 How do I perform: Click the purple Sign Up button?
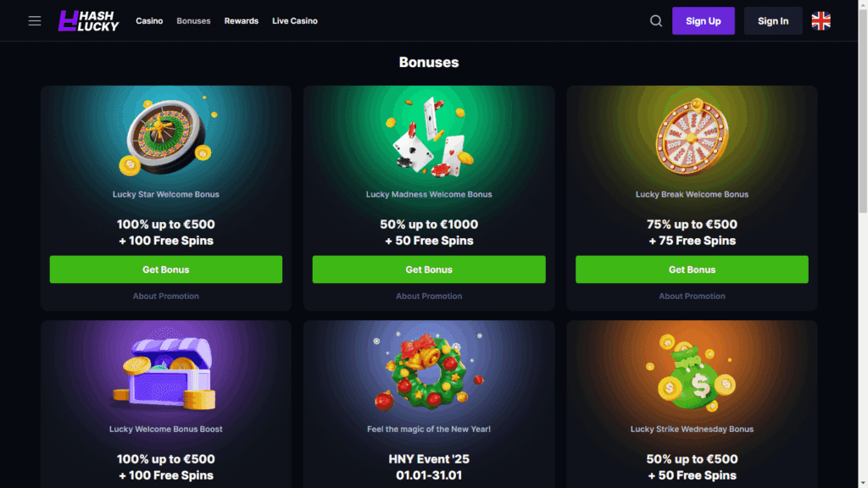[x=703, y=21]
